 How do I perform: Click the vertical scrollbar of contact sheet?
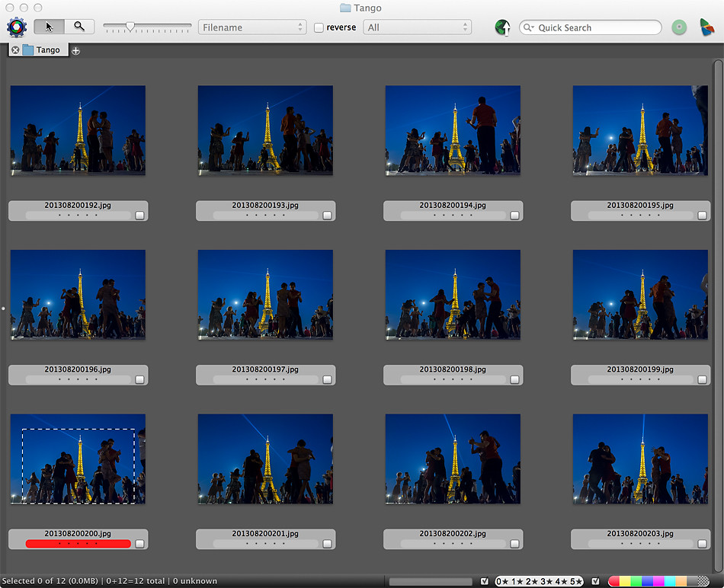718,316
